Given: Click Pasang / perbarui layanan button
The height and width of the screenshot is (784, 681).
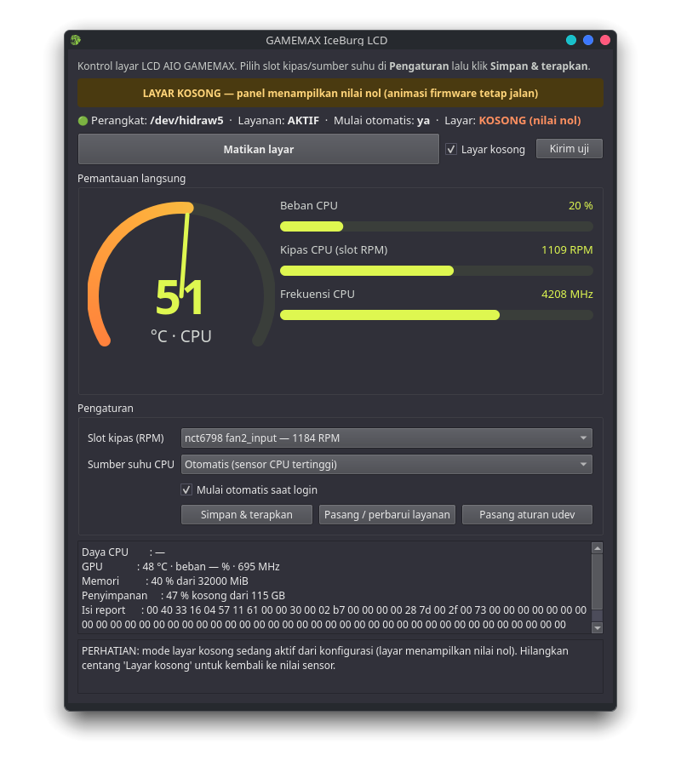Looking at the screenshot, I should point(387,514).
